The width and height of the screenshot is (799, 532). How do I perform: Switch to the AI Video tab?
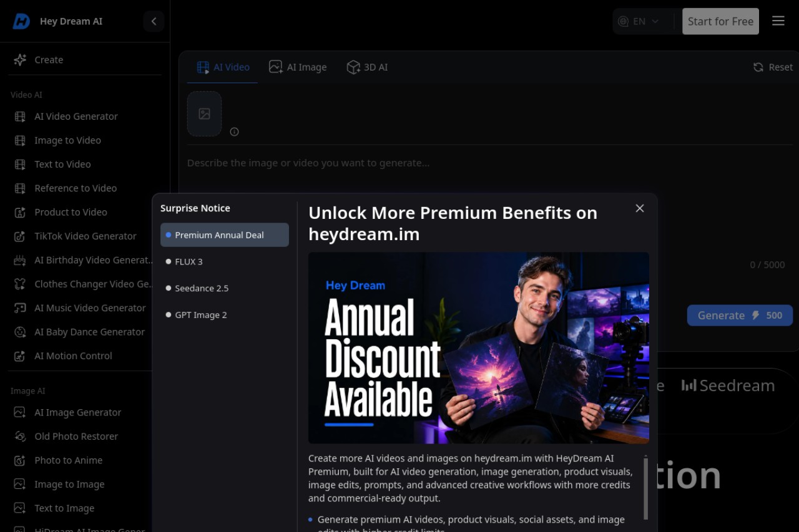click(223, 67)
